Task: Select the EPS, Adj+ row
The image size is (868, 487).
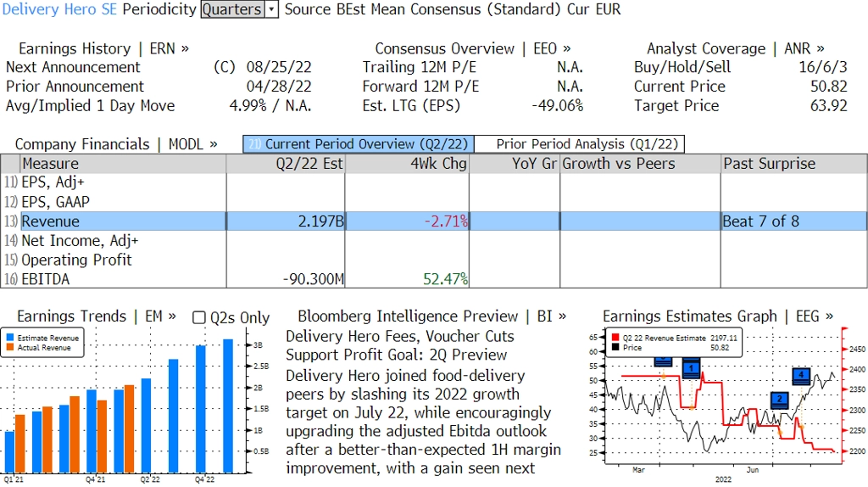Action: [433, 182]
